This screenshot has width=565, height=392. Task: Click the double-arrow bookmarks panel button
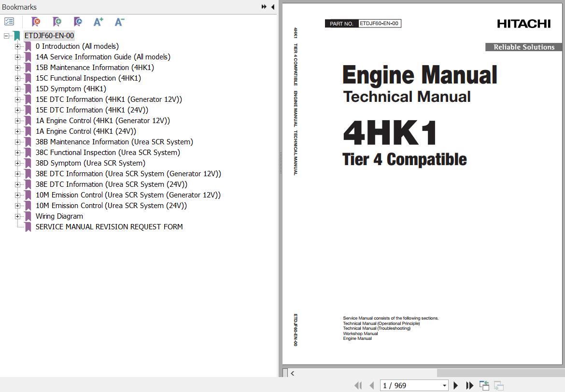[x=264, y=7]
